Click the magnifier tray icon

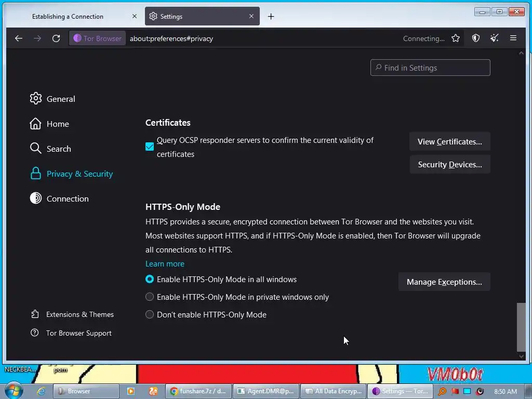pyautogui.click(x=442, y=391)
